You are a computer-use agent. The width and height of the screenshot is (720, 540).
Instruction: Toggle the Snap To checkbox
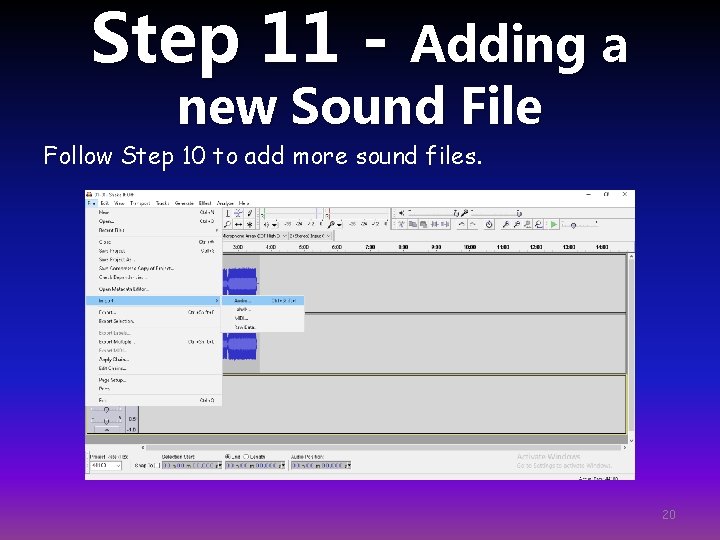(159, 466)
